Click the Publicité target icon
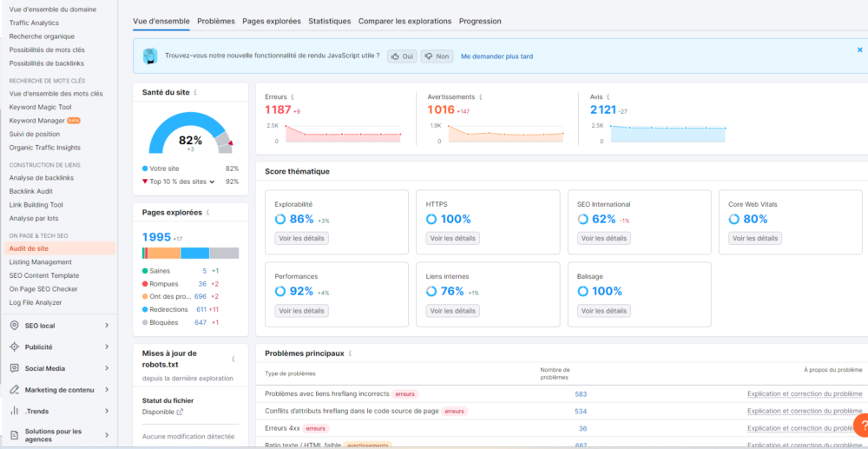The height and width of the screenshot is (449, 868). point(15,347)
